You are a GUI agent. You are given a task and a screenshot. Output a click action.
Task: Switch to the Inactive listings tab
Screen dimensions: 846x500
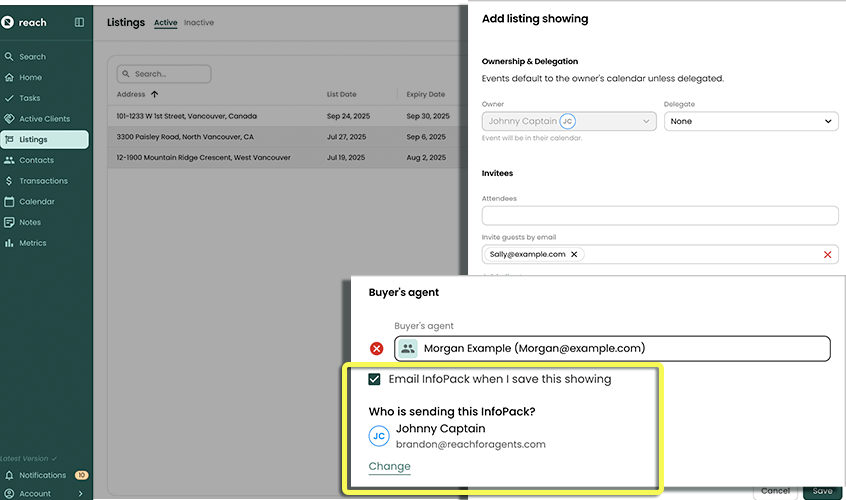click(198, 23)
